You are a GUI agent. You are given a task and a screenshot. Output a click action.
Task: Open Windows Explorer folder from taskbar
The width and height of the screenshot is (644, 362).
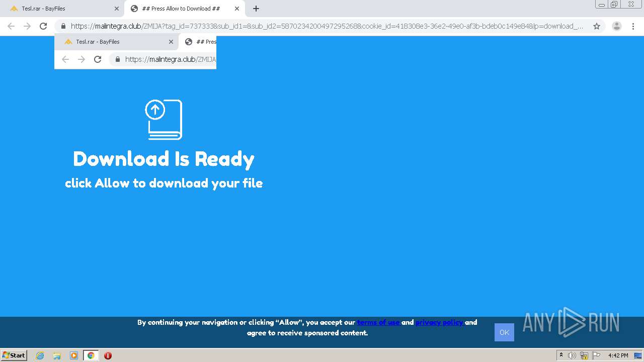[57, 355]
